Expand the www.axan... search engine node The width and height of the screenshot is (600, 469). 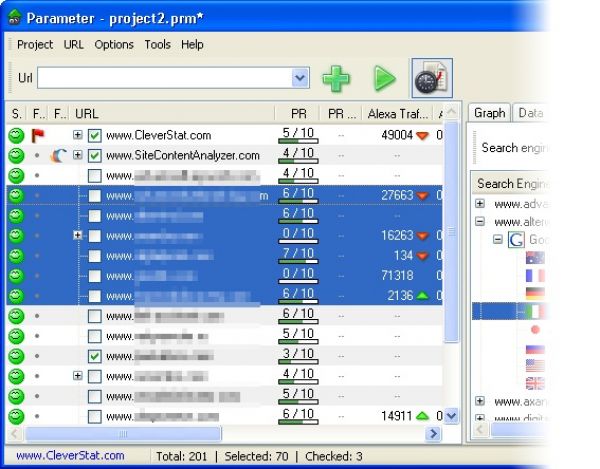(480, 401)
